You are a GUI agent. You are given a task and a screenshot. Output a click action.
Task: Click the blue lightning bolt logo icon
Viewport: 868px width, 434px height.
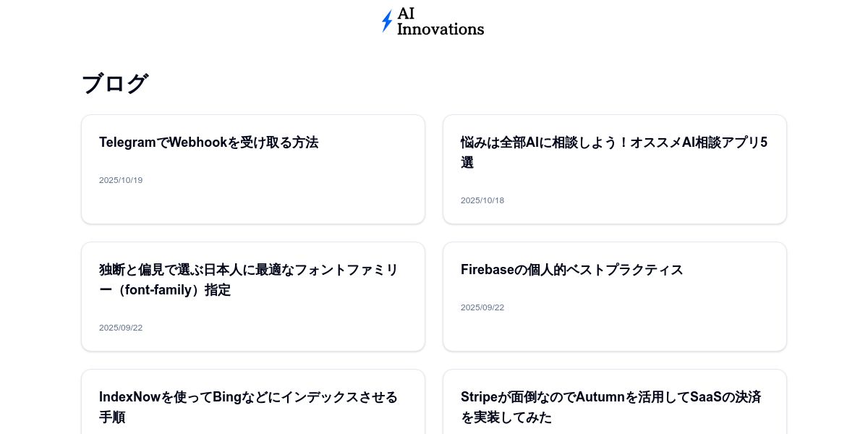387,21
